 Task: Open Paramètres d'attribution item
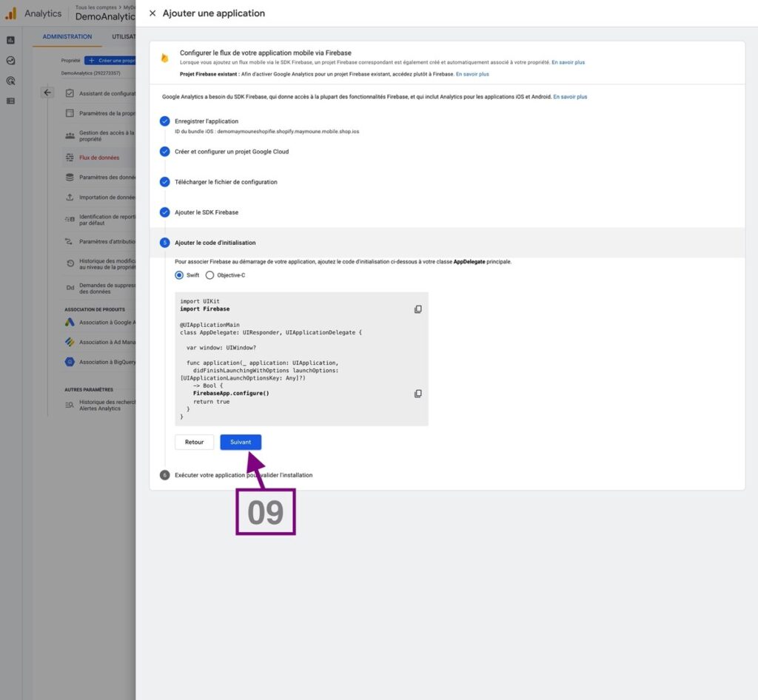(100, 241)
